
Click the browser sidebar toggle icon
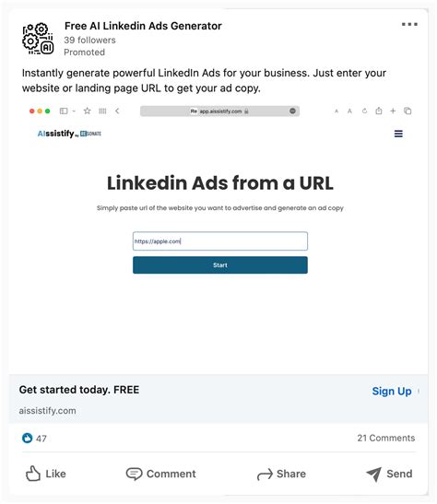coord(64,111)
